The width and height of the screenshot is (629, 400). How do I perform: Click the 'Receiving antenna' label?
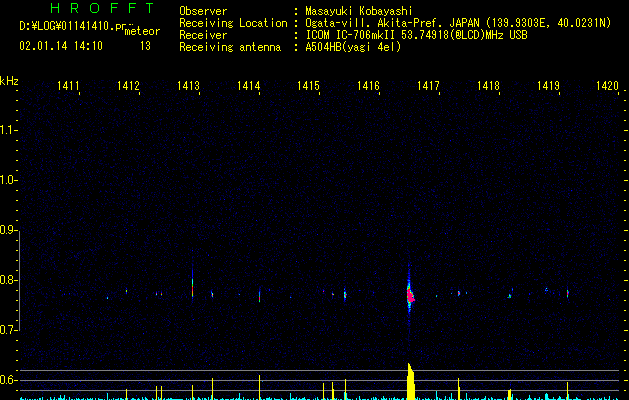[x=230, y=47]
